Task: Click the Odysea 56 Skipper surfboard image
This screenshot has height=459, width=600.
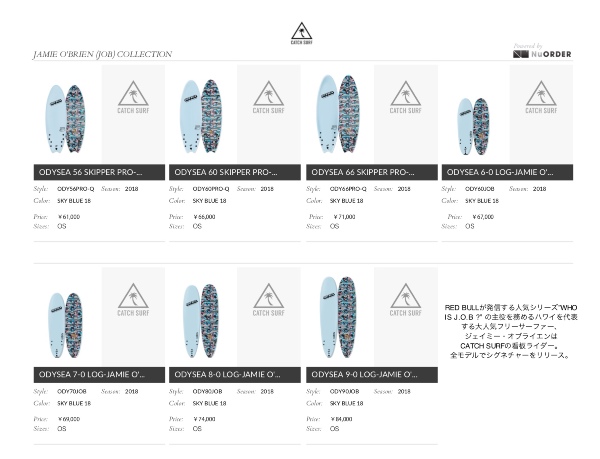Action: (66, 116)
